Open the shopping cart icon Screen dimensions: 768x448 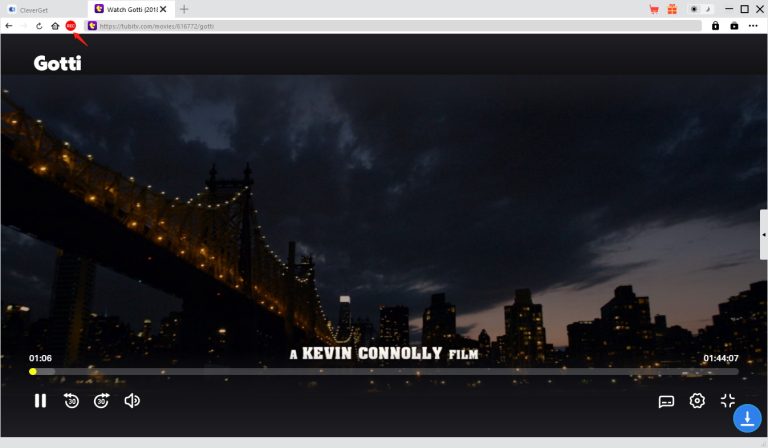(x=653, y=9)
